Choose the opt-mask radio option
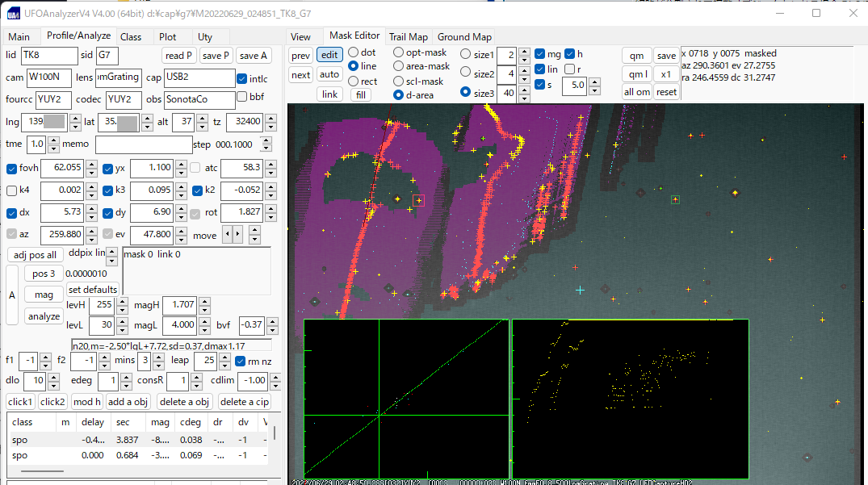The height and width of the screenshot is (485, 868). tap(399, 52)
